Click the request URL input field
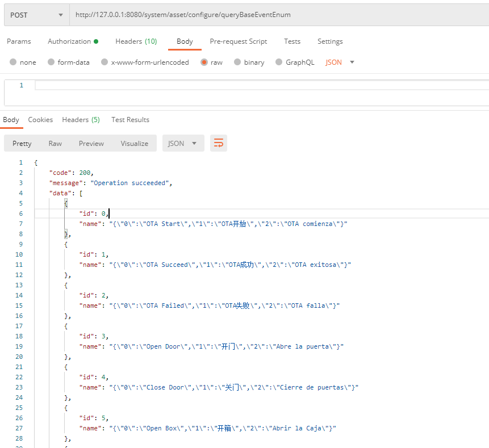 click(x=278, y=15)
